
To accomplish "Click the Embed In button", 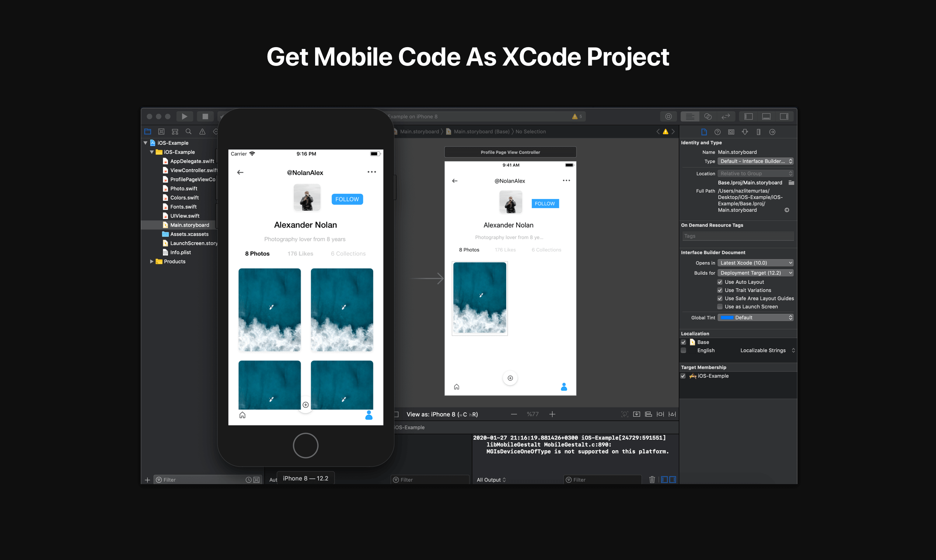I will coord(637,414).
